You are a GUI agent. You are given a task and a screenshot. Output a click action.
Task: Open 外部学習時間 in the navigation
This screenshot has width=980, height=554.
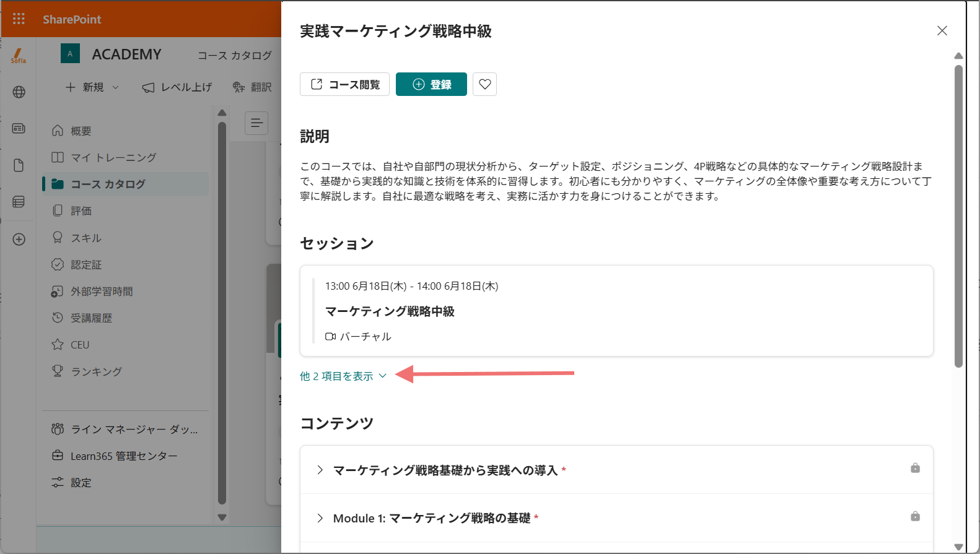point(125,291)
